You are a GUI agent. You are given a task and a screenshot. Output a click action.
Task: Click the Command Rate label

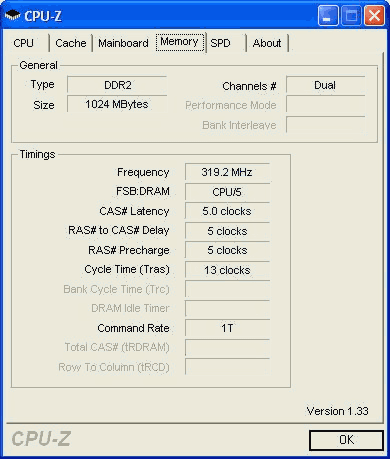tap(133, 328)
